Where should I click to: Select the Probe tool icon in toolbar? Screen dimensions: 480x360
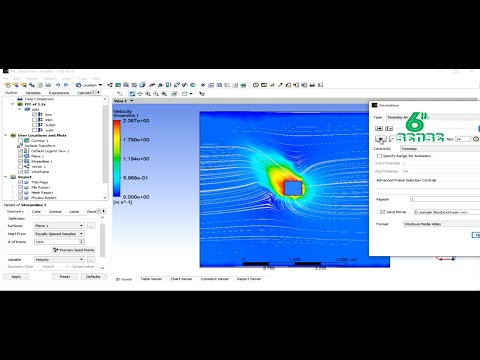tap(280, 85)
